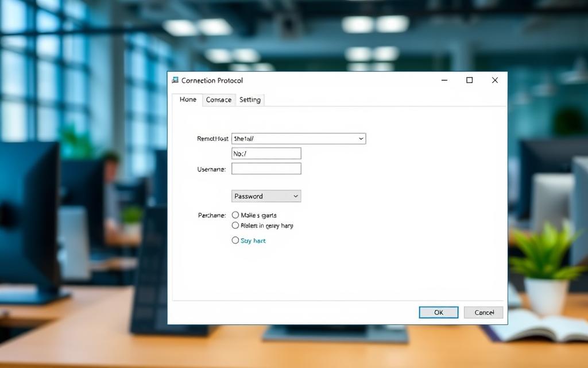The image size is (588, 368).
Task: Click the Connection Protocol title bar text
Action: [212, 80]
